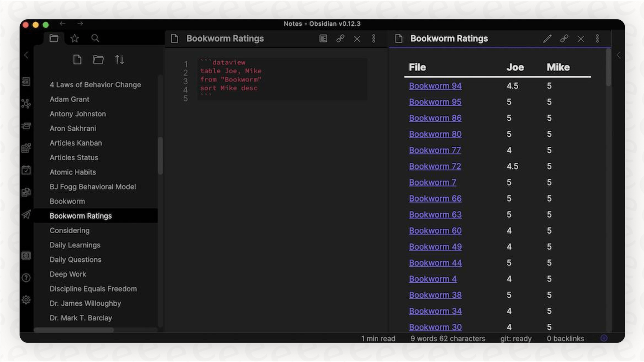The height and width of the screenshot is (362, 644).
Task: Switch to the Starred notes tab
Action: point(74,38)
